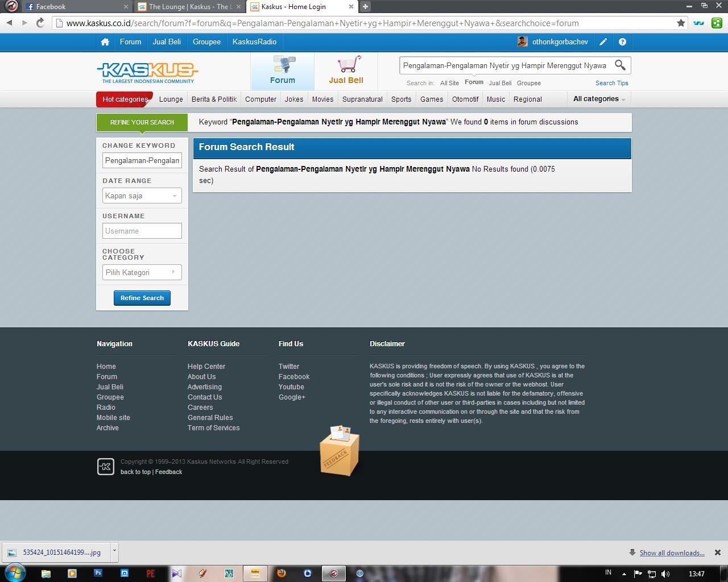Click the teal wave extension icon
Screen dimensions: 728x582
[x=699, y=23]
